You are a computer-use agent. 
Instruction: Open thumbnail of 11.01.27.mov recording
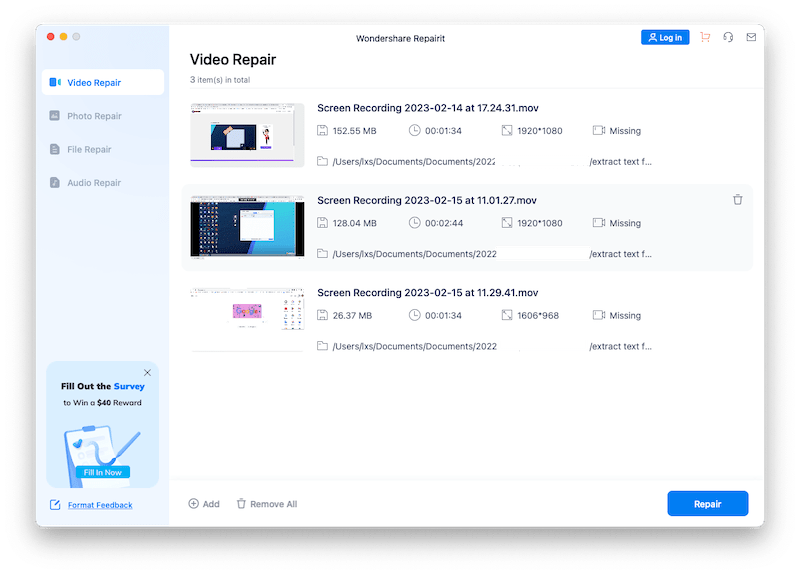247,228
